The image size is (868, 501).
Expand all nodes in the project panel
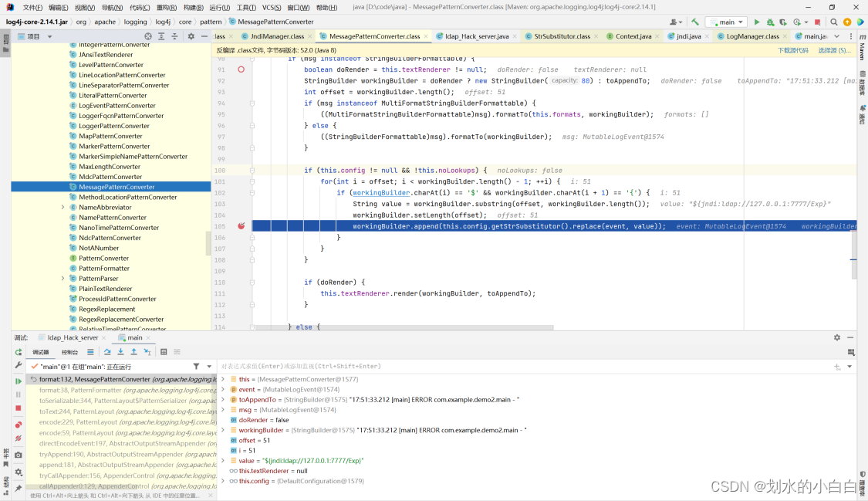[161, 36]
